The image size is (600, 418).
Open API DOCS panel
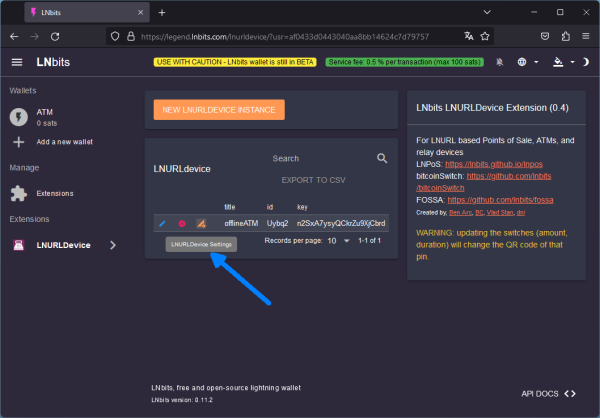[x=548, y=394]
